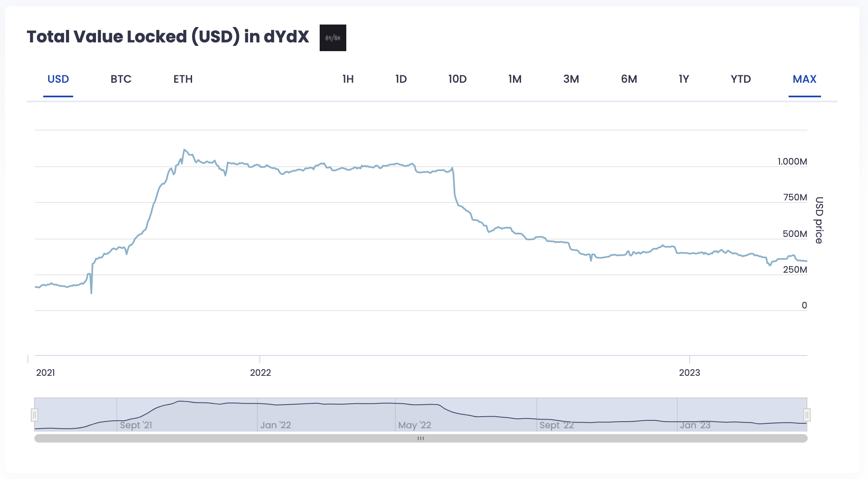The height and width of the screenshot is (479, 868).
Task: Select the 10D time range
Action: coord(457,79)
